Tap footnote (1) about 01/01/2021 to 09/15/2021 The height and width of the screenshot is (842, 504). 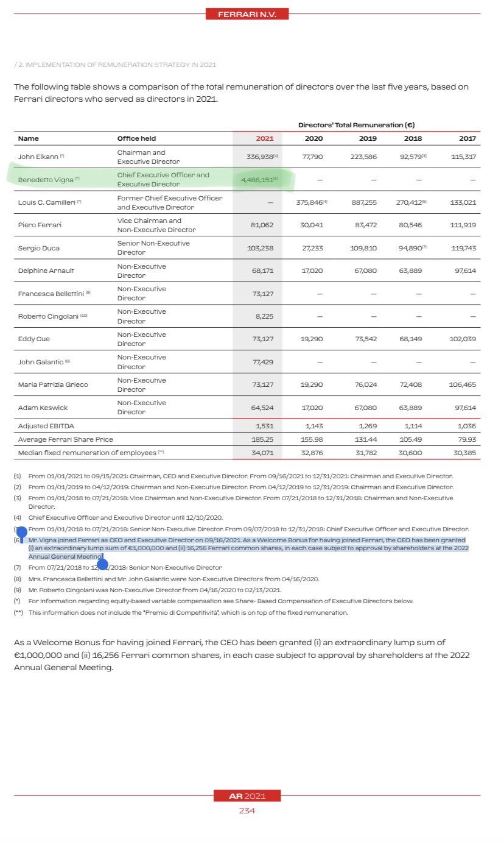(x=234, y=476)
